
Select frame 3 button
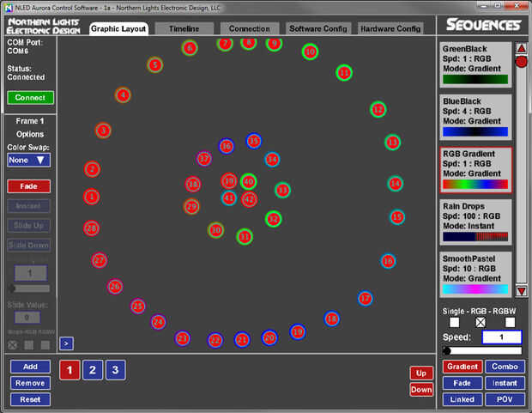[x=115, y=370]
